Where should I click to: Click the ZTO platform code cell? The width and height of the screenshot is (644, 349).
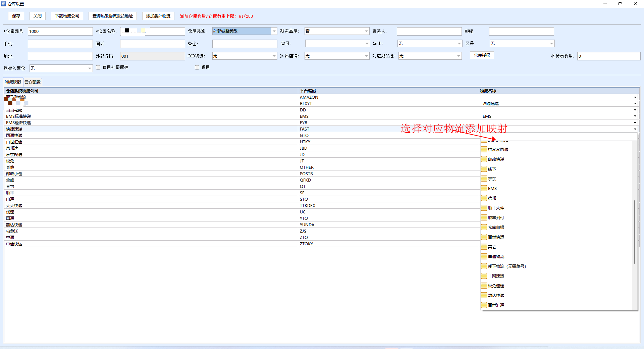[x=388, y=238]
